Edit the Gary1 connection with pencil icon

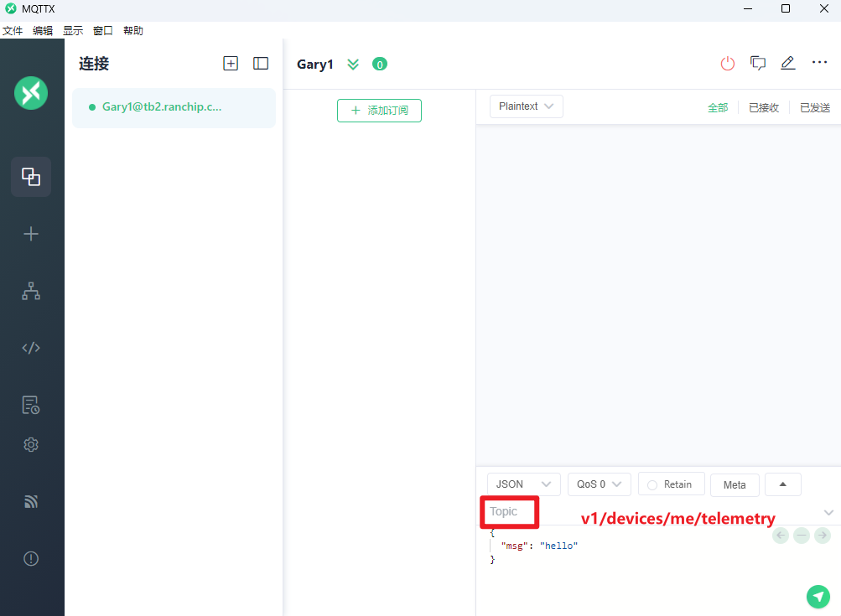(788, 63)
